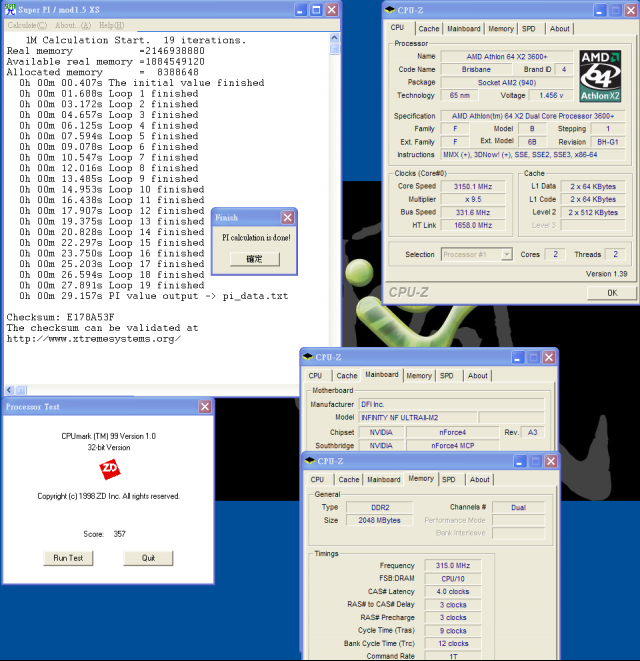Click the Code Name Brisbane field

[476, 69]
